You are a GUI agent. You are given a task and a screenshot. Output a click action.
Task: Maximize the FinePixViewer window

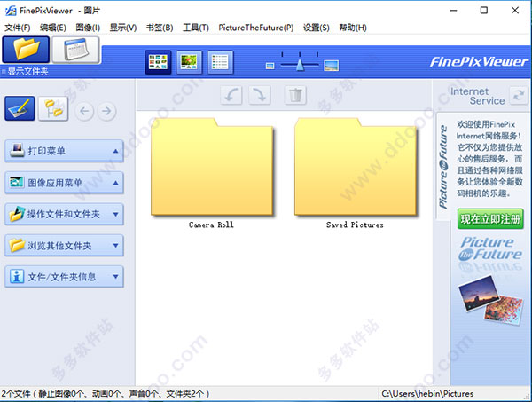coord(484,11)
